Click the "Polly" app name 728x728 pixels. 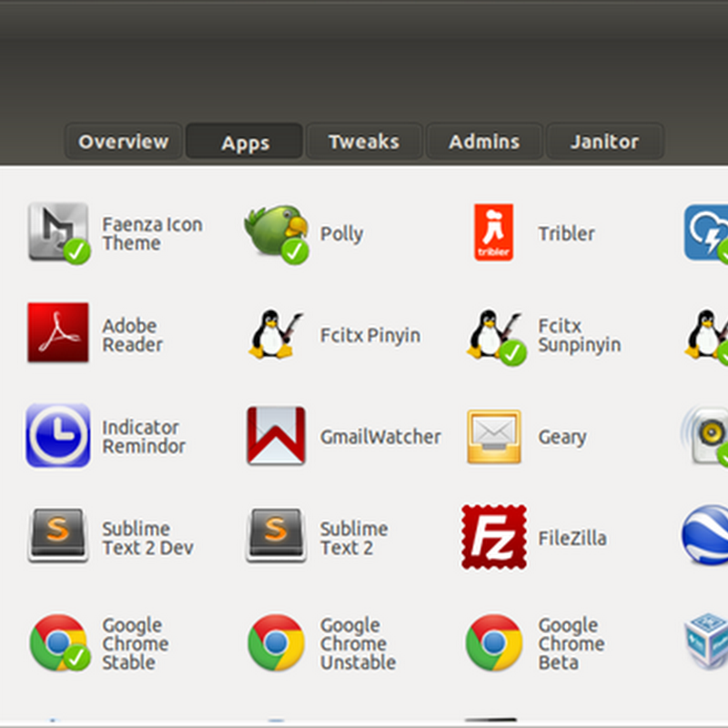pos(342,234)
